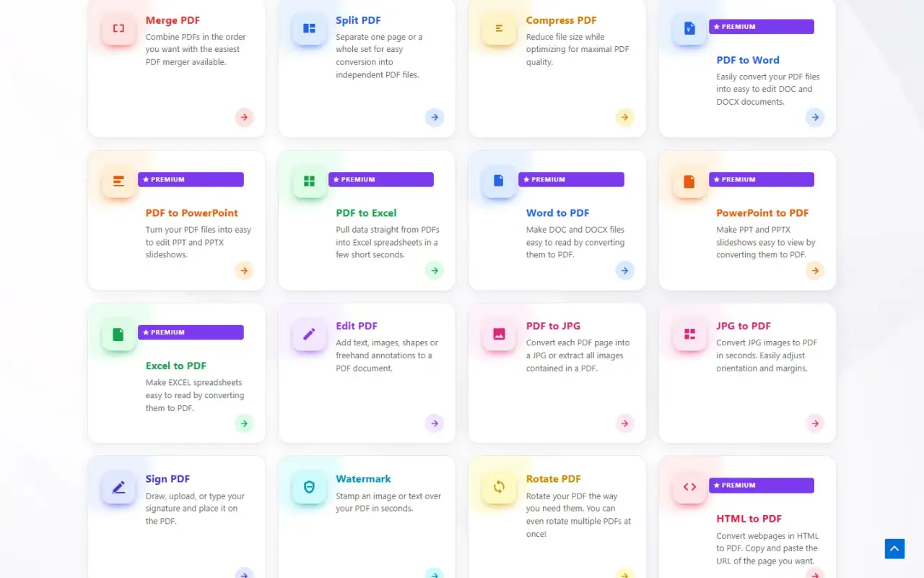Click the PDF to PowerPoint title

pyautogui.click(x=191, y=213)
